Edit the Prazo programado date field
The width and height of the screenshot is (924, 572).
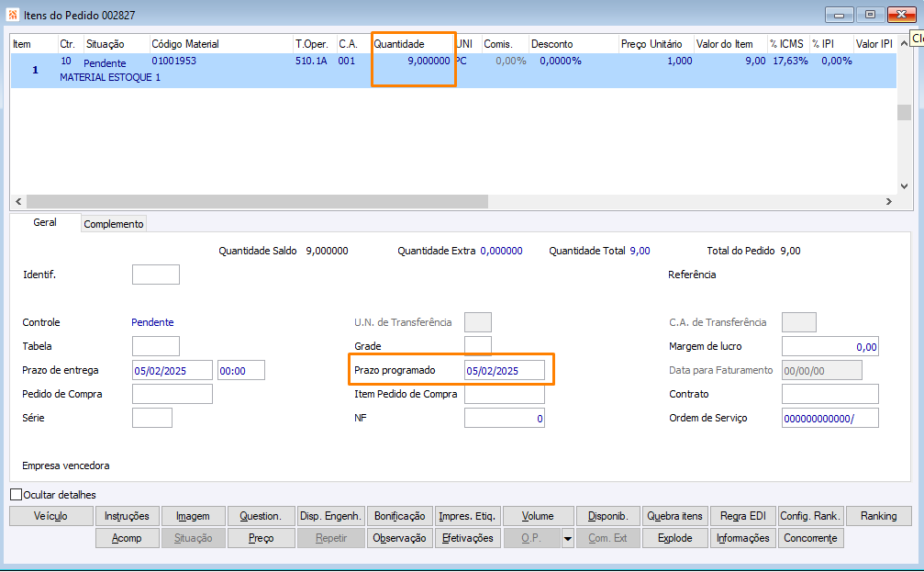tap(505, 370)
